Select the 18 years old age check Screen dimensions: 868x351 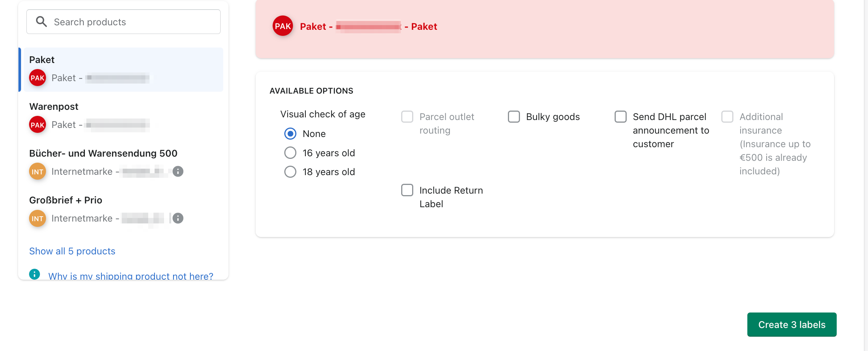click(290, 172)
